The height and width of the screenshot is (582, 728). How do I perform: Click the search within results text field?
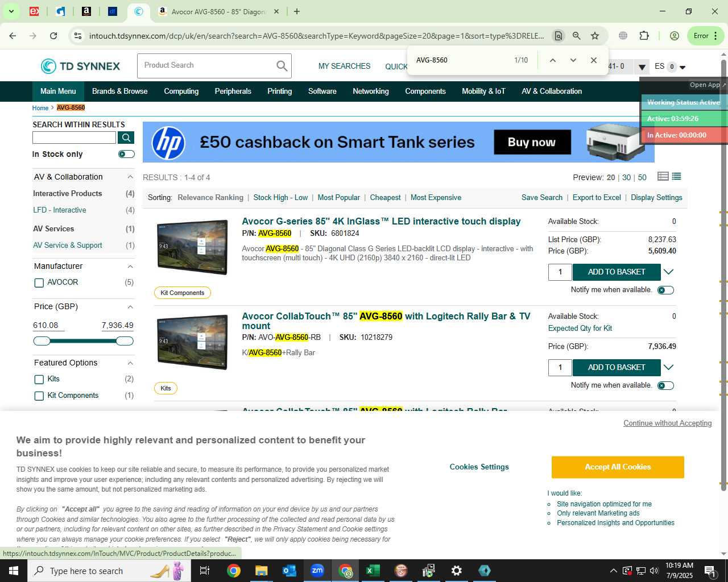pos(75,138)
